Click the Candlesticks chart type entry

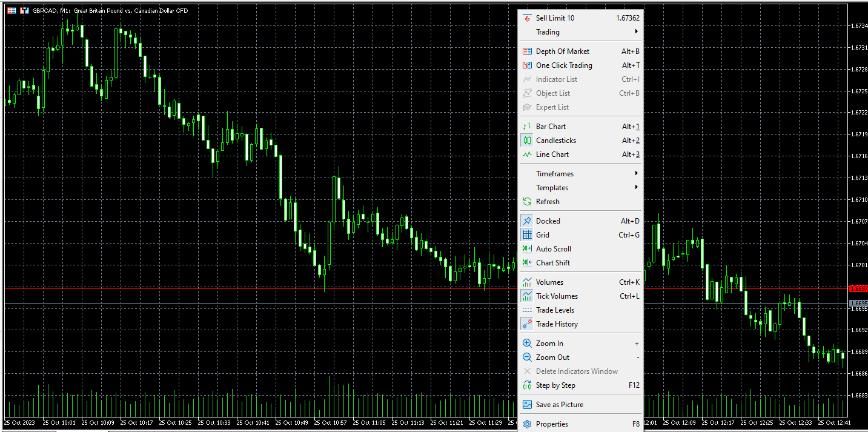[555, 141]
